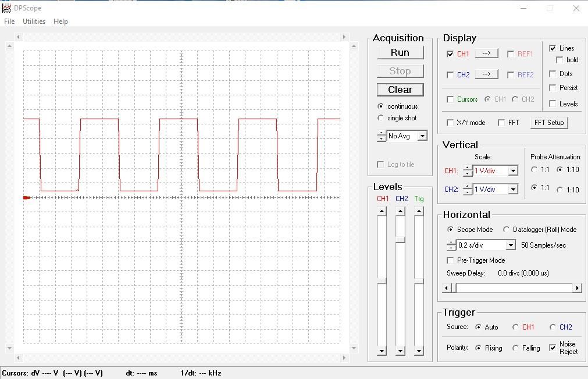Click the Trg level slider down arrow

(419, 351)
